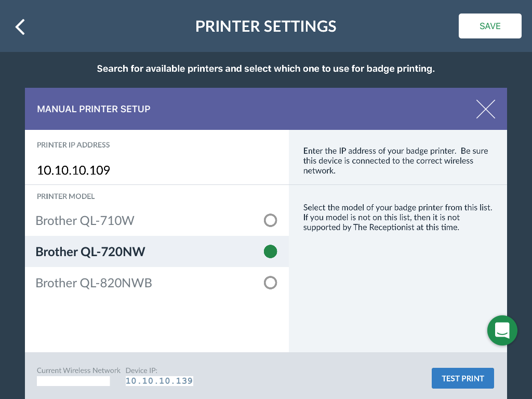
Task: Edit the printer IP address 10.10.10.109
Action: coord(73,170)
